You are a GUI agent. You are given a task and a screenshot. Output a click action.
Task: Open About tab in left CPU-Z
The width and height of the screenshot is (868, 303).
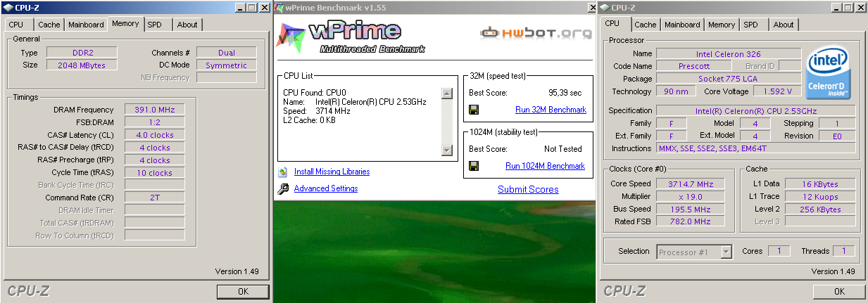tap(187, 25)
